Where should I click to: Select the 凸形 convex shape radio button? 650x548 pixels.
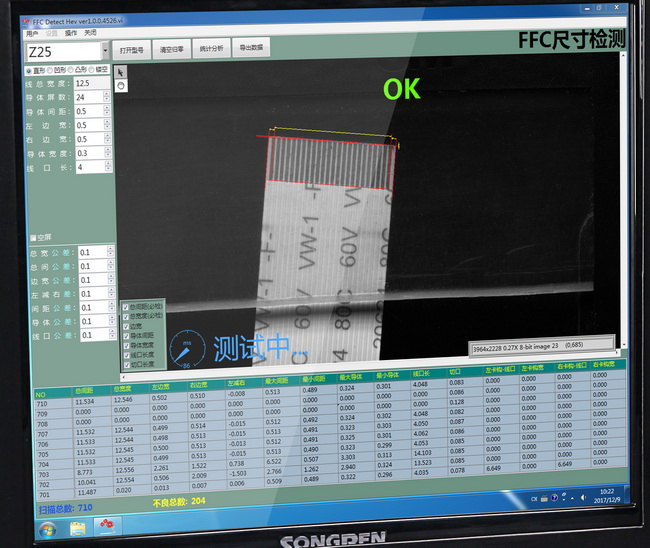pyautogui.click(x=70, y=70)
